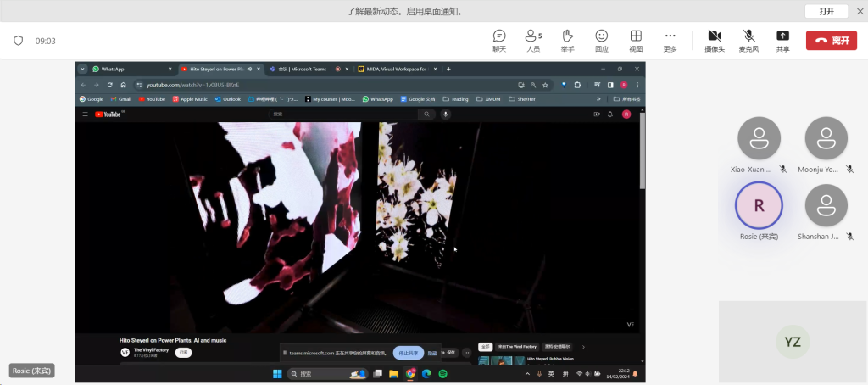This screenshot has height=385, width=868.
Task: Select Shanshan J...'s participant avatar
Action: tap(826, 205)
